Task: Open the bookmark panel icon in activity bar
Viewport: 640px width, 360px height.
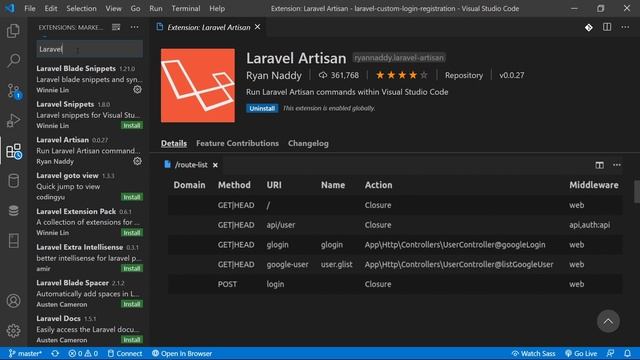Action: (x=13, y=241)
